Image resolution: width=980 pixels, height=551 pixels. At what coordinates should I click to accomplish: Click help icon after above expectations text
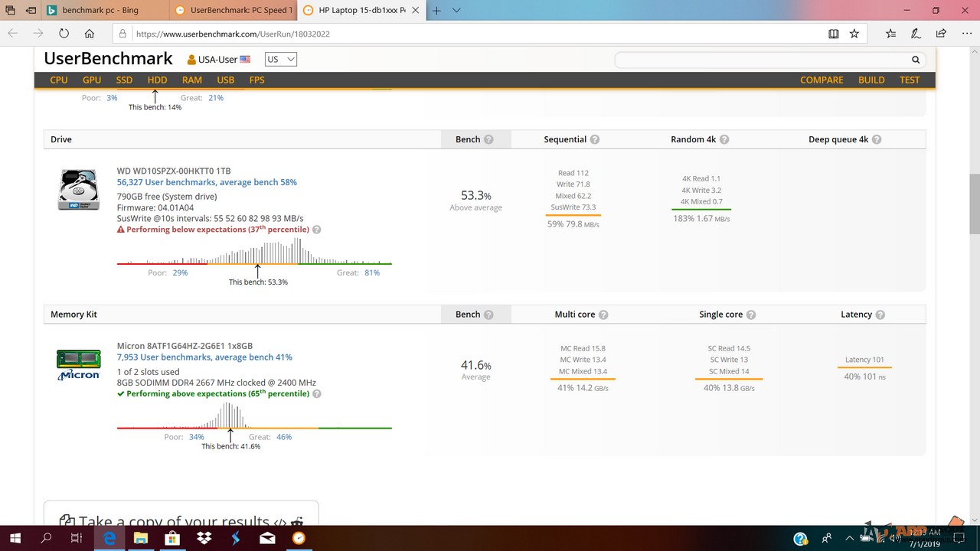pos(317,394)
